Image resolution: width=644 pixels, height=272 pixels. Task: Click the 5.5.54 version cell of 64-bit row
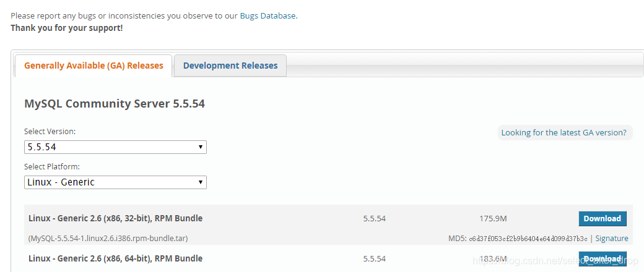(x=374, y=259)
